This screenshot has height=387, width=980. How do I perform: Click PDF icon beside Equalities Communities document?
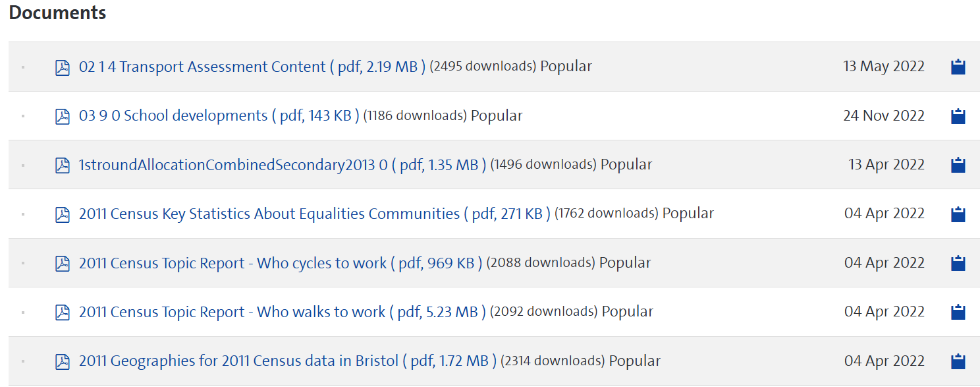pos(63,214)
